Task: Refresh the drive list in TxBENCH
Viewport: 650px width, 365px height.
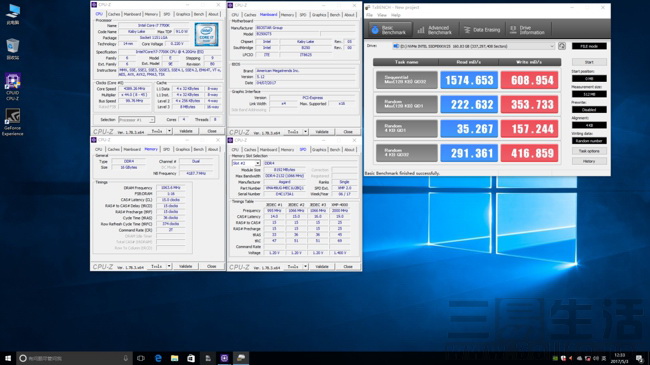Action: pyautogui.click(x=562, y=46)
